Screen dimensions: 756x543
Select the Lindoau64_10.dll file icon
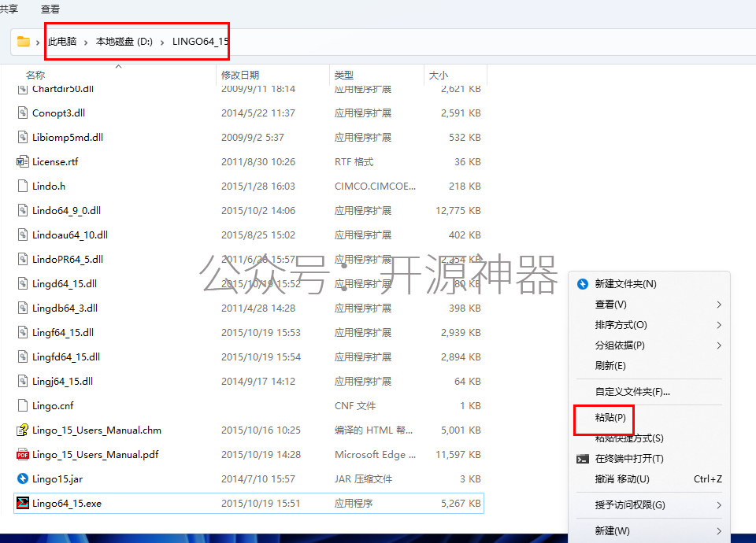[23, 235]
